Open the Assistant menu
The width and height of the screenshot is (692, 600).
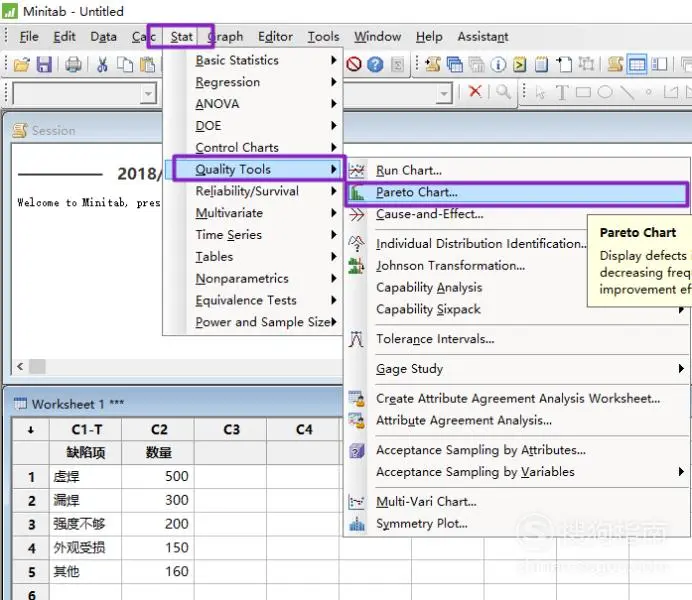click(x=483, y=37)
